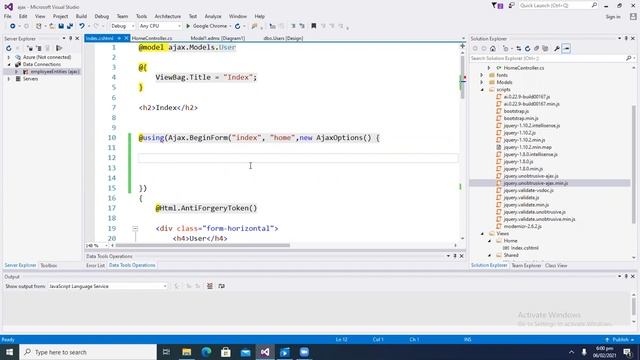Image resolution: width=640 pixels, height=360 pixels.
Task: Toggle Preview Selected Items in Solution Explorer
Action: tap(566, 49)
